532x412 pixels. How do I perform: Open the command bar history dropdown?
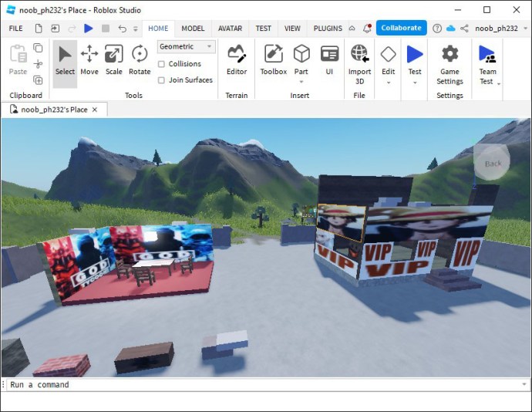click(x=524, y=384)
